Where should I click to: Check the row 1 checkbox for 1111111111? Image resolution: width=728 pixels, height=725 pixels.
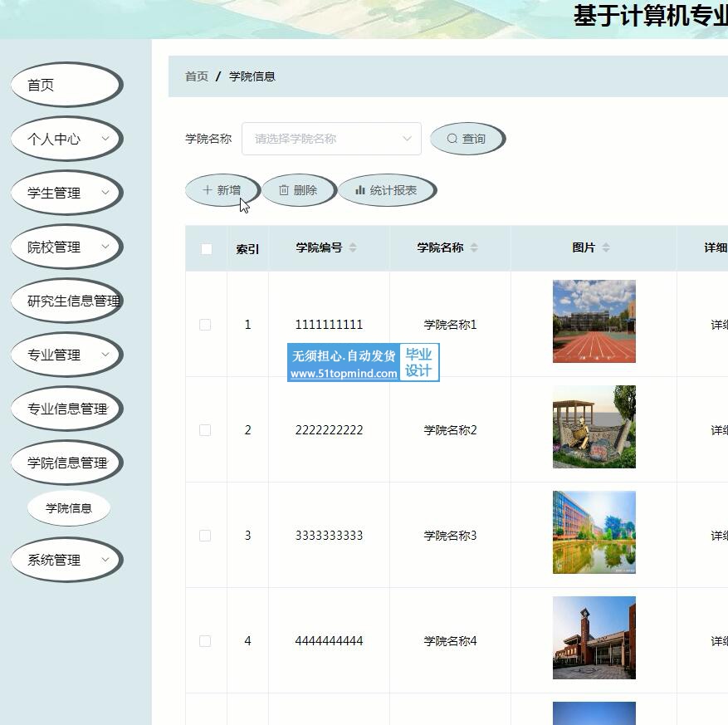coord(205,325)
